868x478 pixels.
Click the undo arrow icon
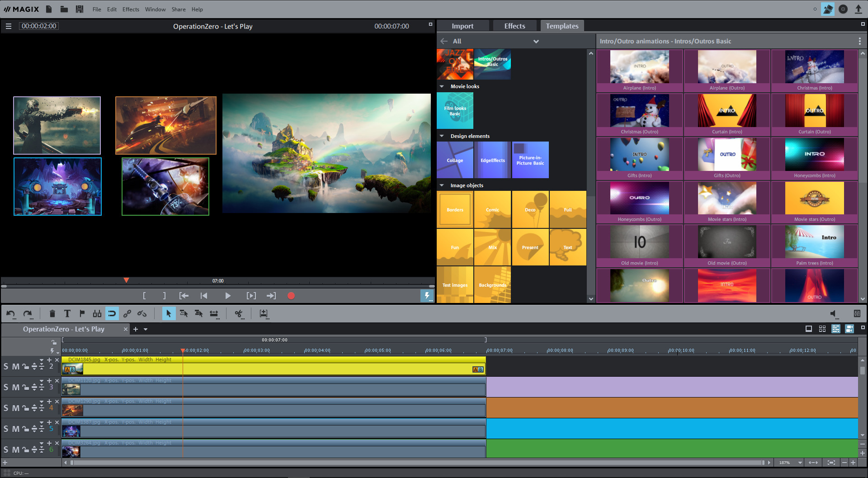(x=10, y=313)
